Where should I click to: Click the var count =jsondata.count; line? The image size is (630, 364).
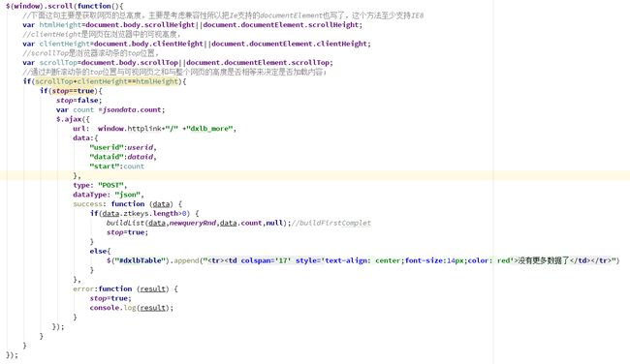point(110,110)
